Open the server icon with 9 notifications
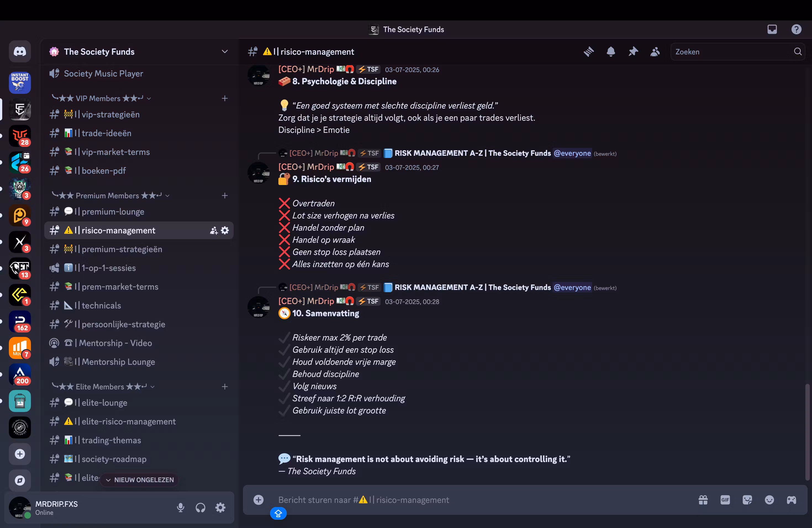The width and height of the screenshot is (812, 528). pyautogui.click(x=20, y=215)
